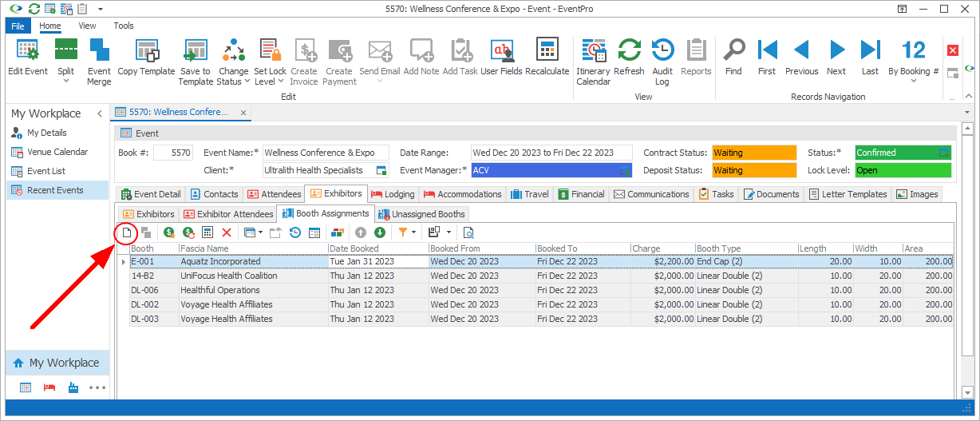Open Venue Calendar in My Workplace
The width and height of the screenshot is (980, 421).
coord(57,152)
